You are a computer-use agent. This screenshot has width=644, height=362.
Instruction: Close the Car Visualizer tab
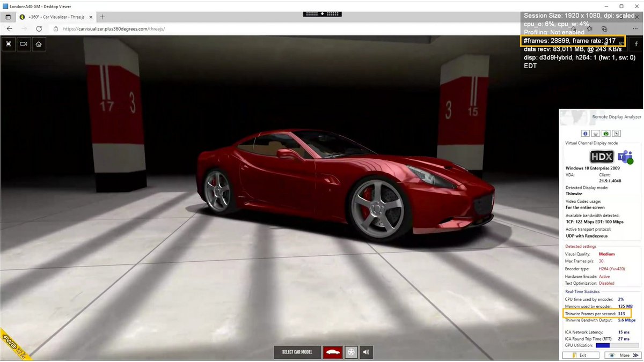pos(91,17)
